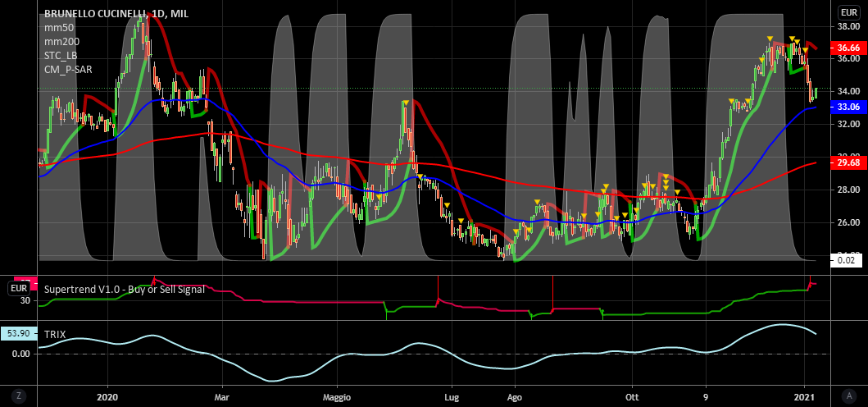Select the TRIX indicator label
The width and height of the screenshot is (868, 407).
pos(55,335)
